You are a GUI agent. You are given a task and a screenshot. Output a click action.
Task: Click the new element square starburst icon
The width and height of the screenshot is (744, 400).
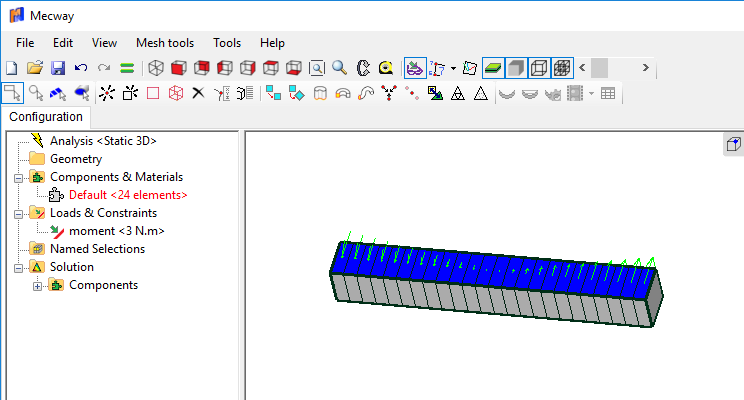click(x=130, y=93)
